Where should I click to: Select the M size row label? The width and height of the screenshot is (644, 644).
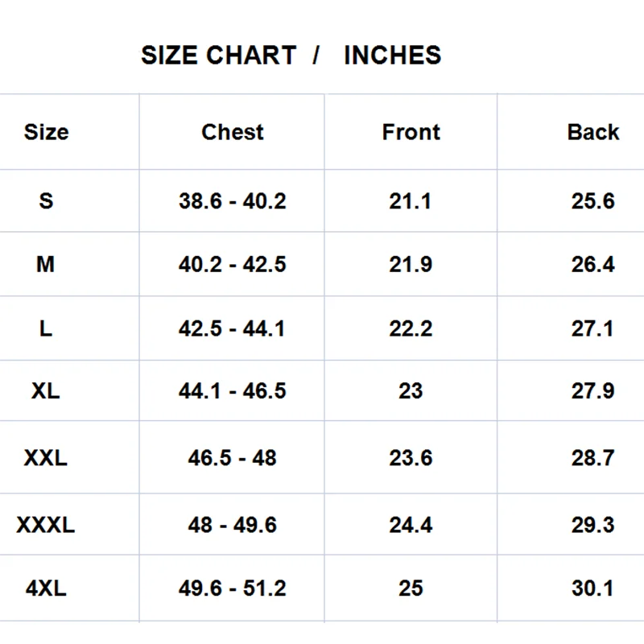coord(46,264)
